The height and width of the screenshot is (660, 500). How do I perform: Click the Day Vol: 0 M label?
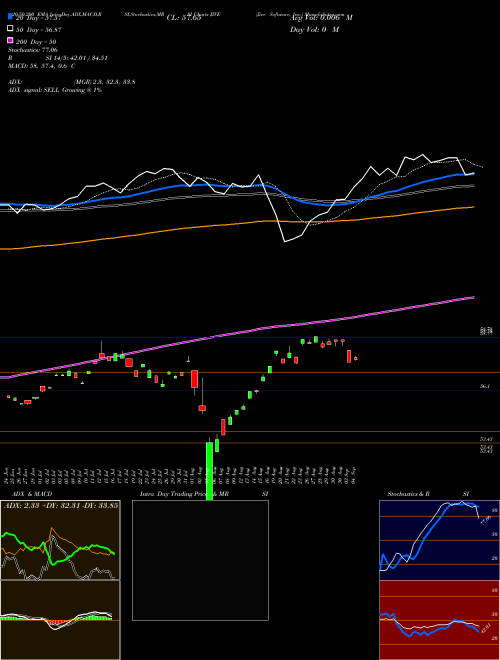pyautogui.click(x=314, y=29)
